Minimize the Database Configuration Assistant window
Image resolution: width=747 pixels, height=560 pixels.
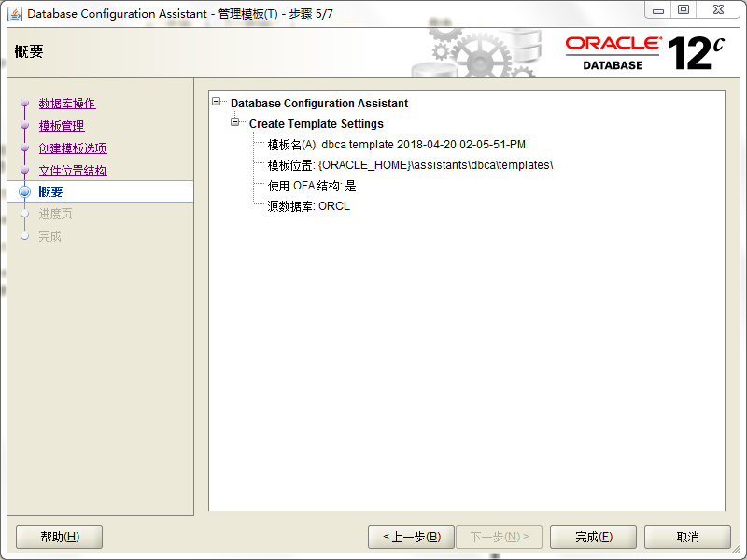(658, 9)
